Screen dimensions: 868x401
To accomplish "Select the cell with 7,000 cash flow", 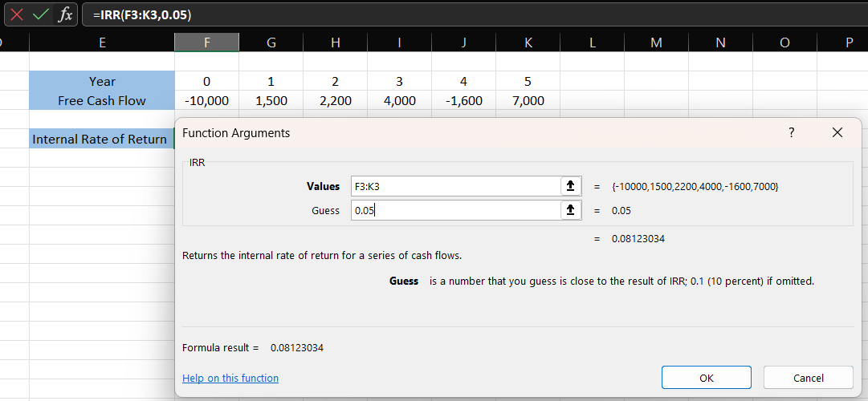I will (x=528, y=100).
